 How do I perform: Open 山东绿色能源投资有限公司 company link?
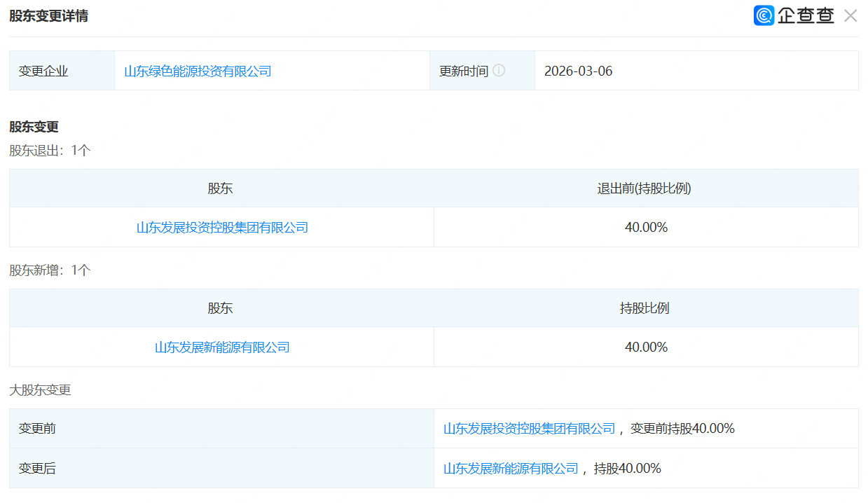pyautogui.click(x=198, y=71)
